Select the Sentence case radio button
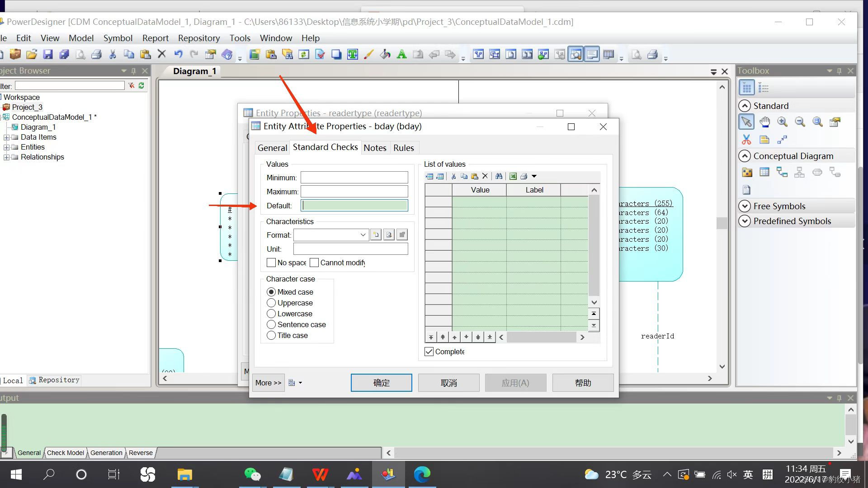This screenshot has height=488, width=868. click(x=271, y=324)
